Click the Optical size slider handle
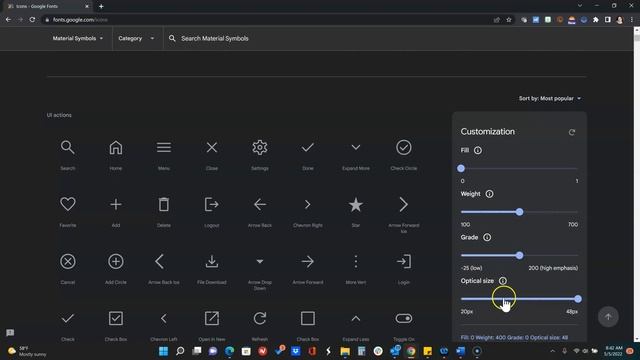The image size is (640, 360). [x=578, y=299]
